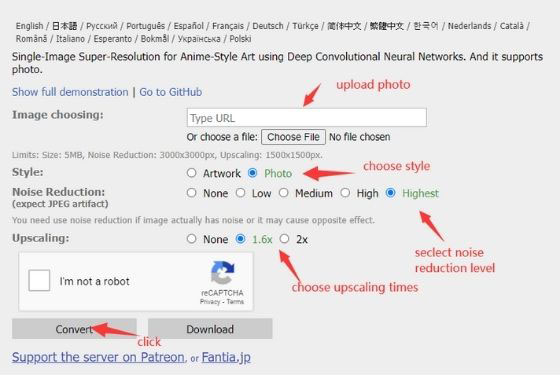Click the Download button
The height and width of the screenshot is (381, 560).
tap(210, 329)
